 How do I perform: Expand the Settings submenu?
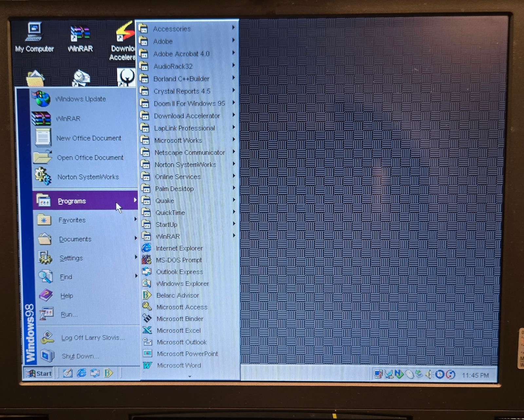[87, 258]
